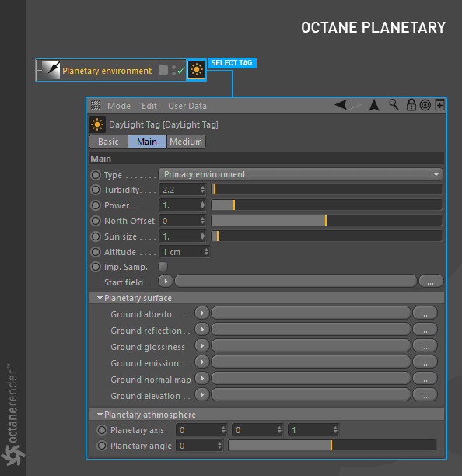Click the Sun size spinner arrows
This screenshot has height=476, width=462.
click(x=202, y=236)
